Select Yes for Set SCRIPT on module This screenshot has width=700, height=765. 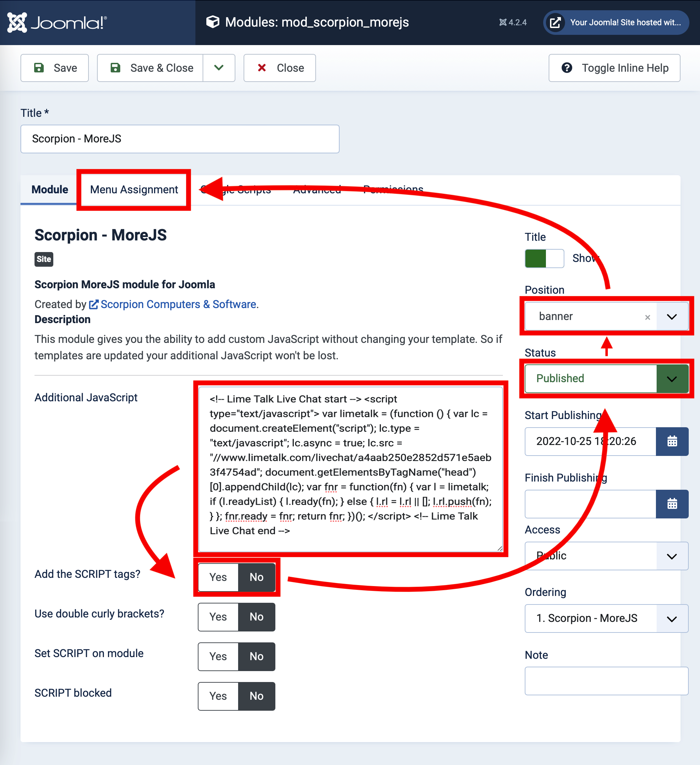point(218,656)
